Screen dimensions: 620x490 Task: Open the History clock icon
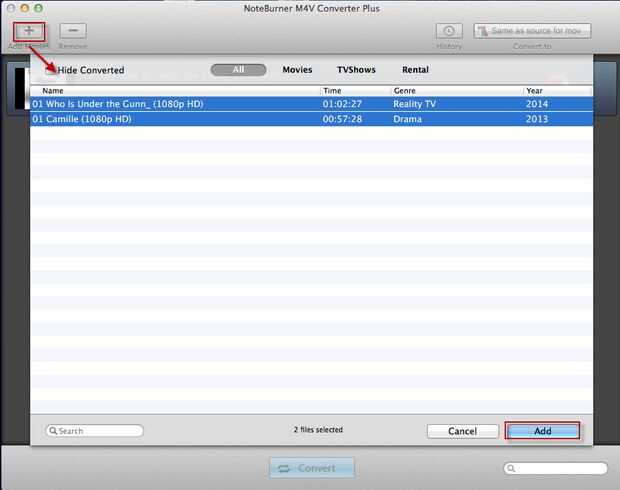(x=449, y=31)
